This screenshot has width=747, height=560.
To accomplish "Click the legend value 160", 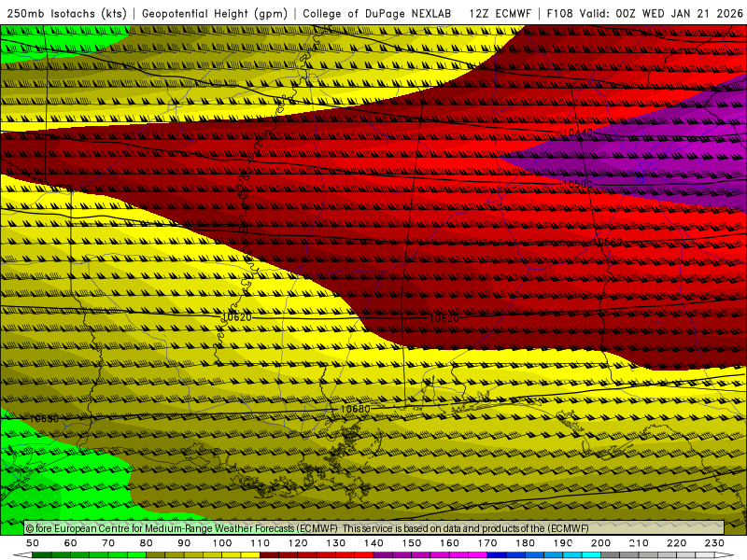I will [449, 543].
